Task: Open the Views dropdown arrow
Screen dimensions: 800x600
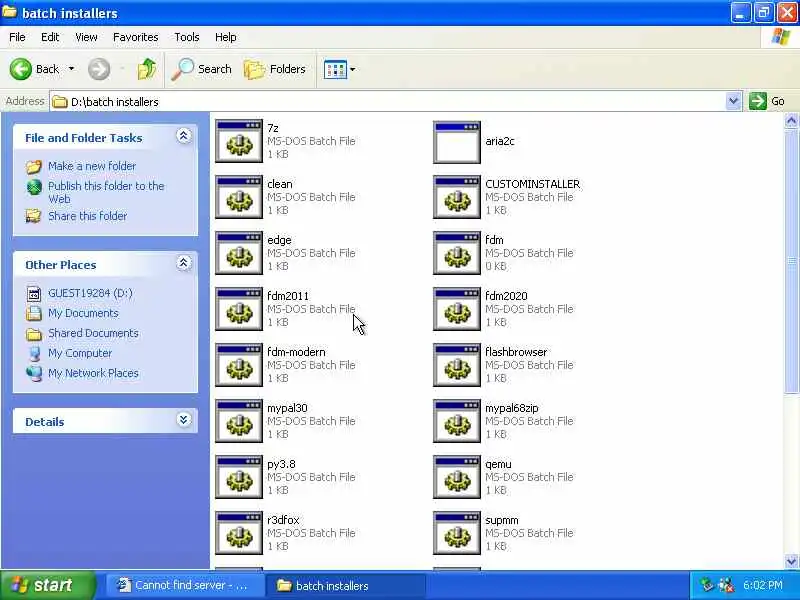Action: [x=353, y=69]
